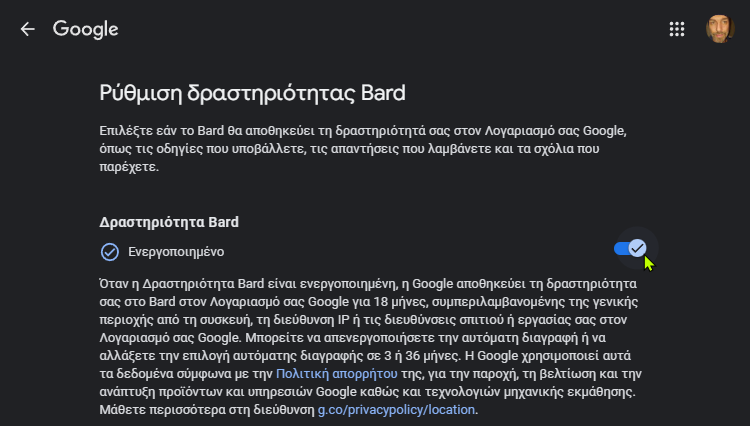Go back using the left arrow

click(x=27, y=29)
